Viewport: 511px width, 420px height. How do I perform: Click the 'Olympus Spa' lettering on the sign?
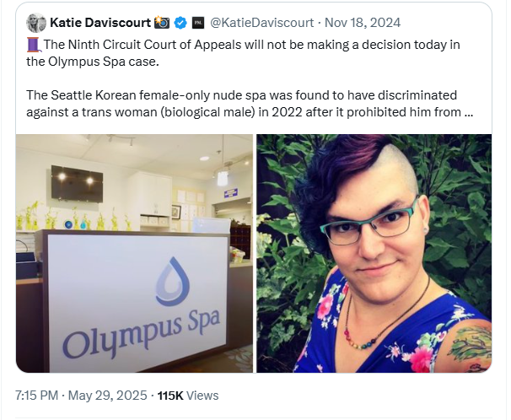click(x=141, y=334)
